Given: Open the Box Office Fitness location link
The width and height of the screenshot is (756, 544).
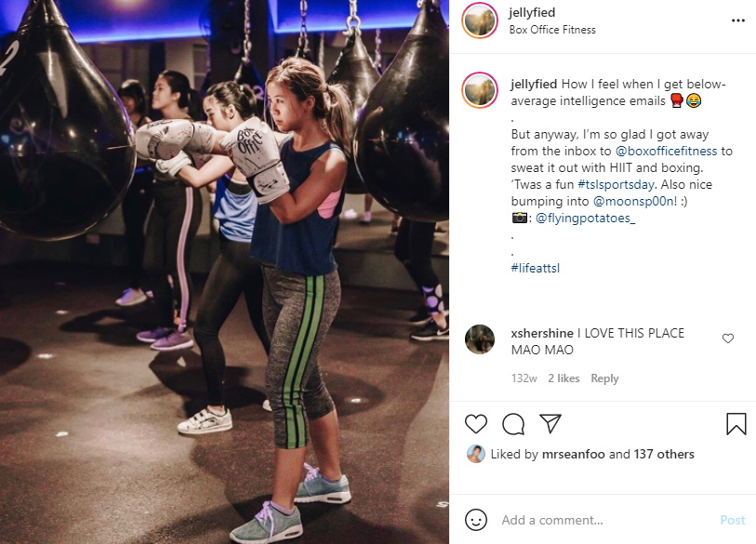Looking at the screenshot, I should click(x=552, y=30).
